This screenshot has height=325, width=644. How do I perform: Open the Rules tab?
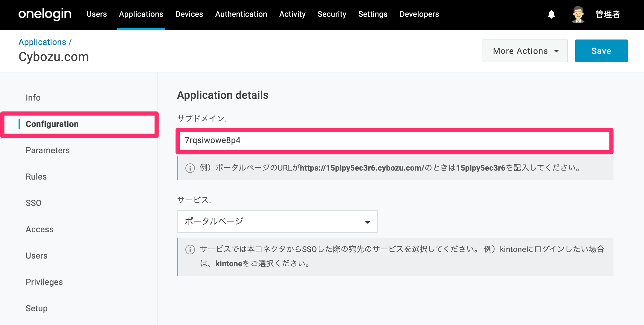tap(36, 177)
